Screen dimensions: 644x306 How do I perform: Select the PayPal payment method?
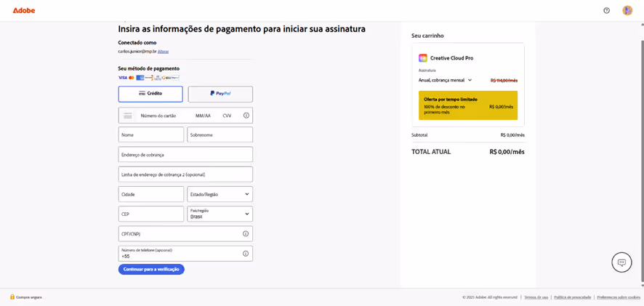pos(220,94)
